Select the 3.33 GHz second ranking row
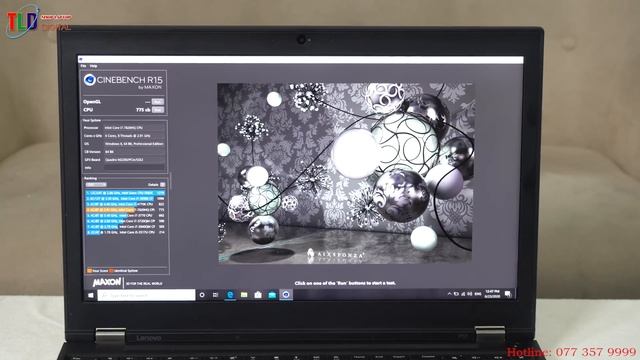The width and height of the screenshot is (640, 360). click(x=125, y=198)
